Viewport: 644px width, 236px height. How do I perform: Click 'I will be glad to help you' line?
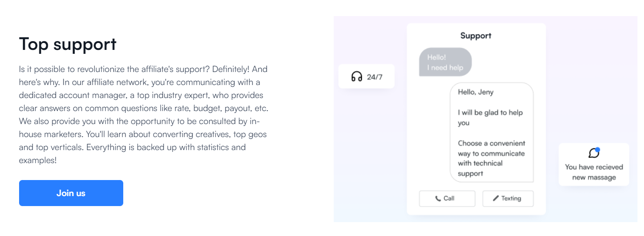click(x=490, y=118)
